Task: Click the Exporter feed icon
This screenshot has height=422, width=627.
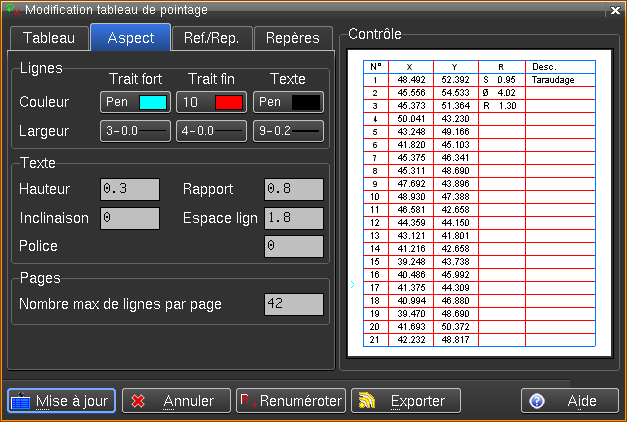Action: coord(366,401)
